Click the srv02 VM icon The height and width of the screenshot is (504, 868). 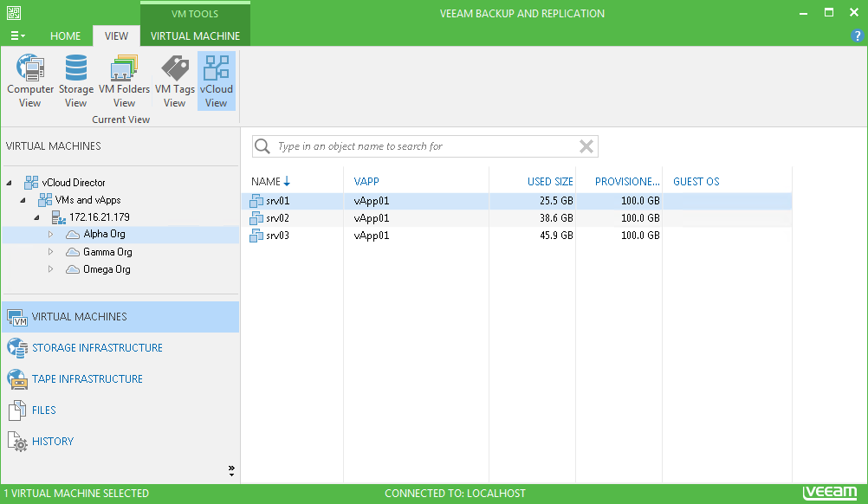tap(256, 218)
